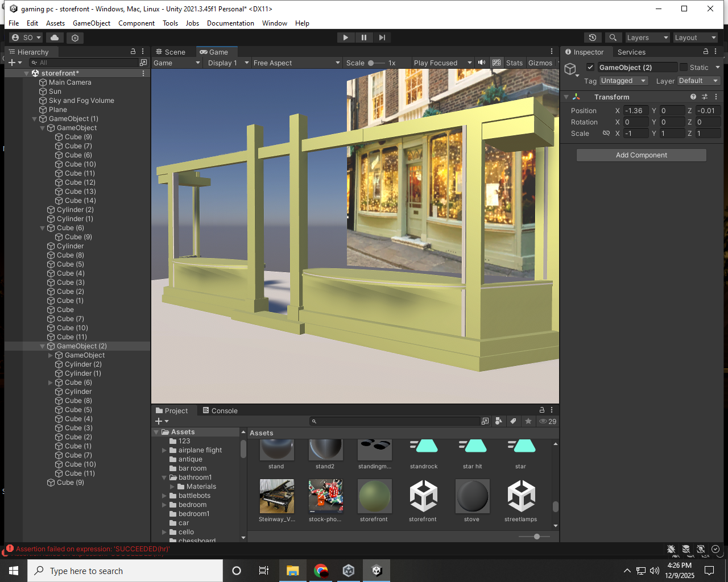Switch to the Console tab
The width and height of the screenshot is (728, 582).
(220, 410)
